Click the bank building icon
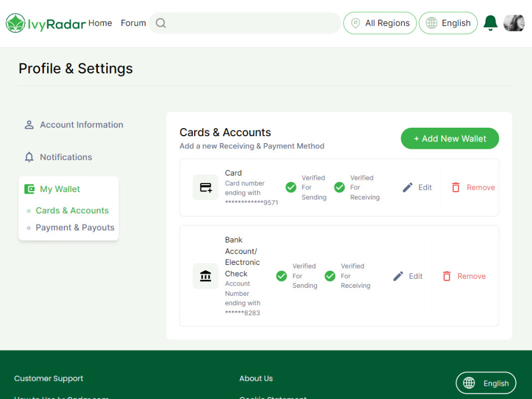 click(x=205, y=276)
